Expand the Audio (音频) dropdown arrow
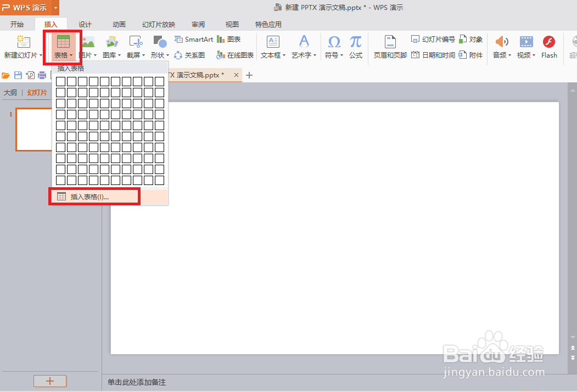The height and width of the screenshot is (392, 577). 509,55
